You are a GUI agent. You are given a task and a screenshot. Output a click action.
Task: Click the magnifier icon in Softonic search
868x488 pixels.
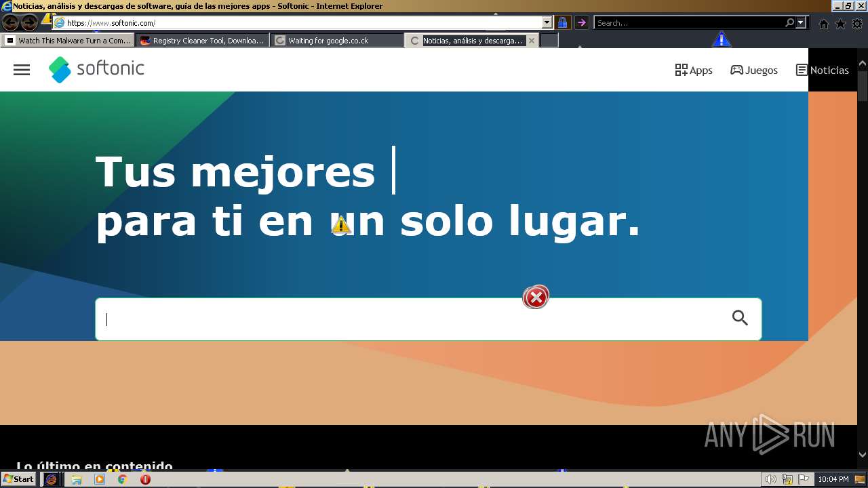click(740, 317)
